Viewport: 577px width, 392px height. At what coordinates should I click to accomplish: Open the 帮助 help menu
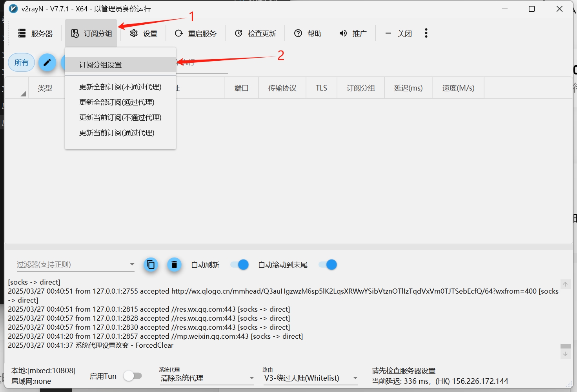coord(308,33)
